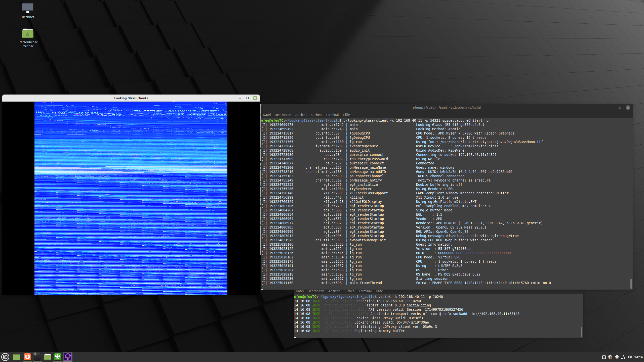Click the looking-glass-client command line text
The image size is (644, 362).
pos(416,120)
